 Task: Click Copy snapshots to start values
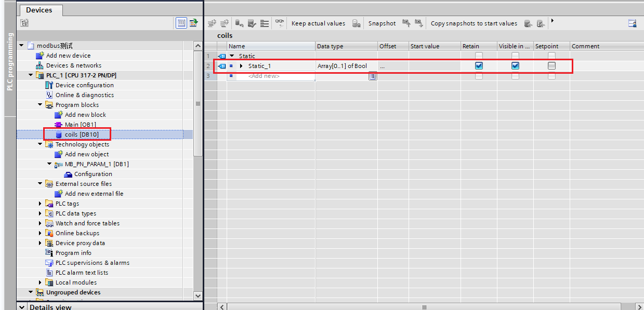coord(474,23)
